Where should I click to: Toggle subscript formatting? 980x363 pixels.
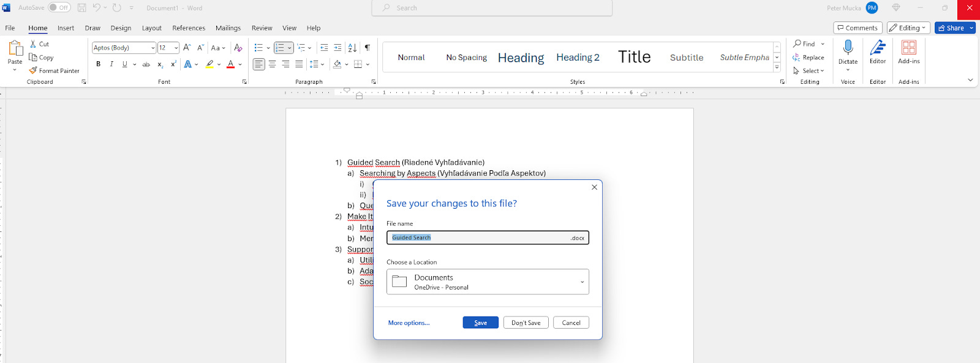[160, 64]
